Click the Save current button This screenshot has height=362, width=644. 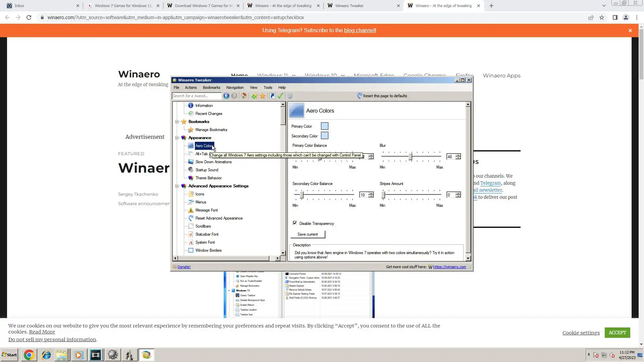[x=308, y=234]
